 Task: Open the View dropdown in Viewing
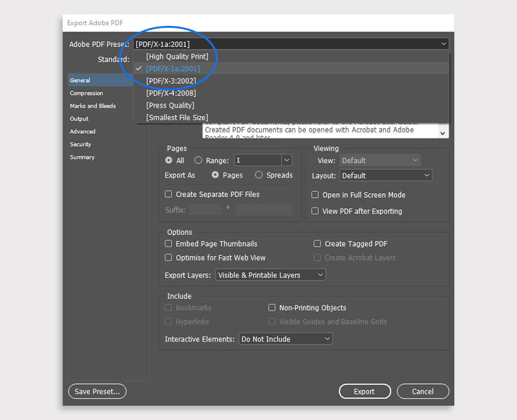380,160
